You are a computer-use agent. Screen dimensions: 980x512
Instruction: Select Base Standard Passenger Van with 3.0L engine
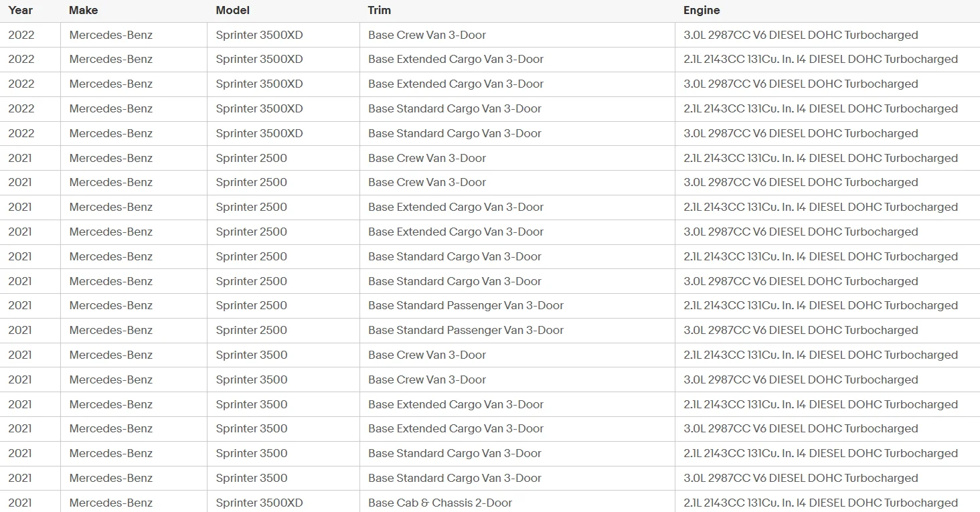466,330
